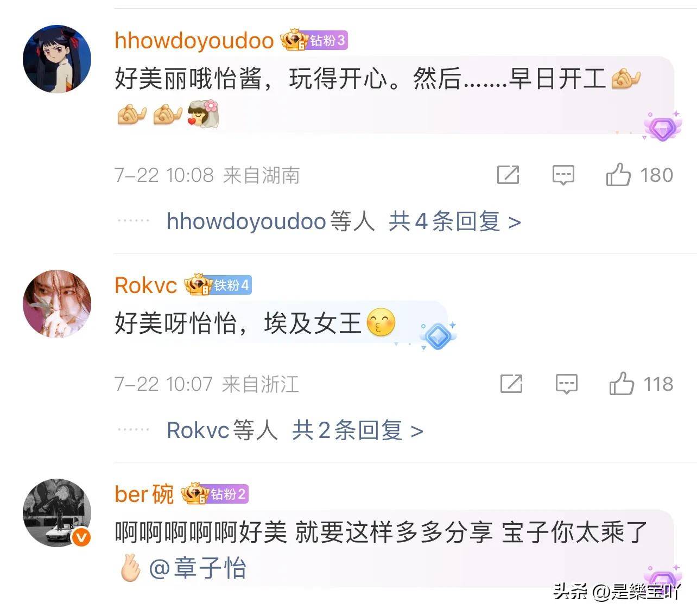Open the hhowdoyoudoo username link
This screenshot has width=697, height=616.
point(194,41)
